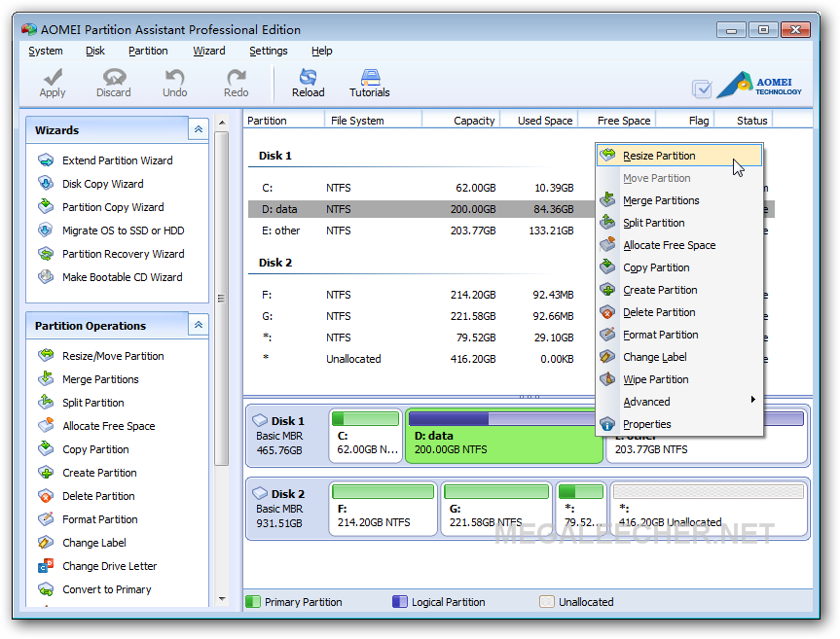This screenshot has height=639, width=840.
Task: Open the System menu
Action: click(x=46, y=51)
